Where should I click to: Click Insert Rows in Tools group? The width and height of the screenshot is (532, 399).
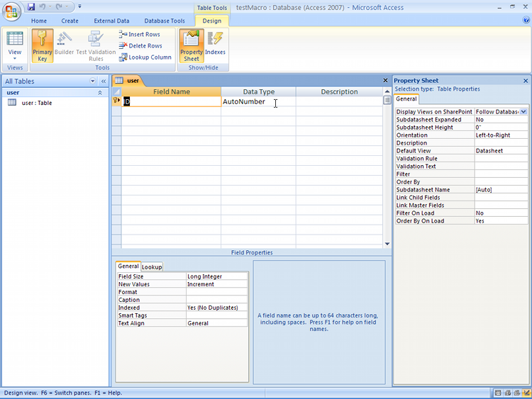(140, 34)
